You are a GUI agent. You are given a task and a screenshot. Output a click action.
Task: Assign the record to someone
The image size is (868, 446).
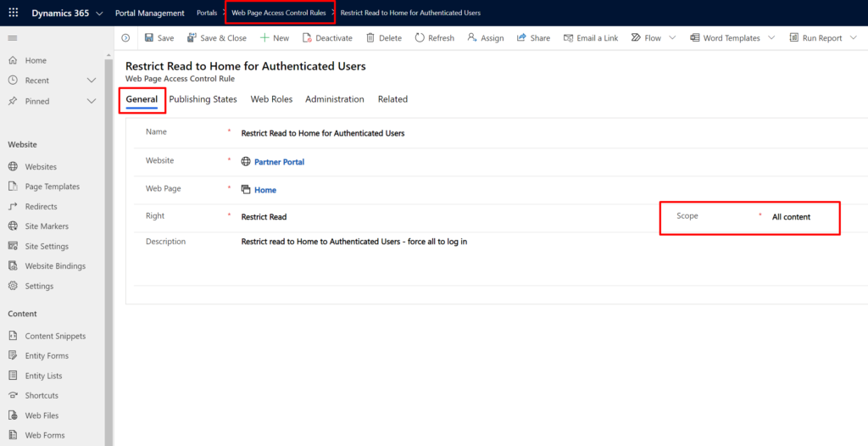tap(486, 38)
